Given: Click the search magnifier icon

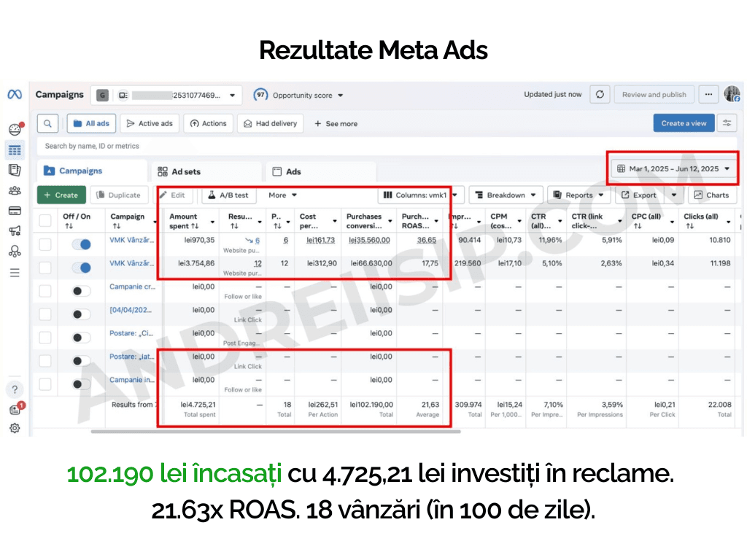Looking at the screenshot, I should click(47, 123).
